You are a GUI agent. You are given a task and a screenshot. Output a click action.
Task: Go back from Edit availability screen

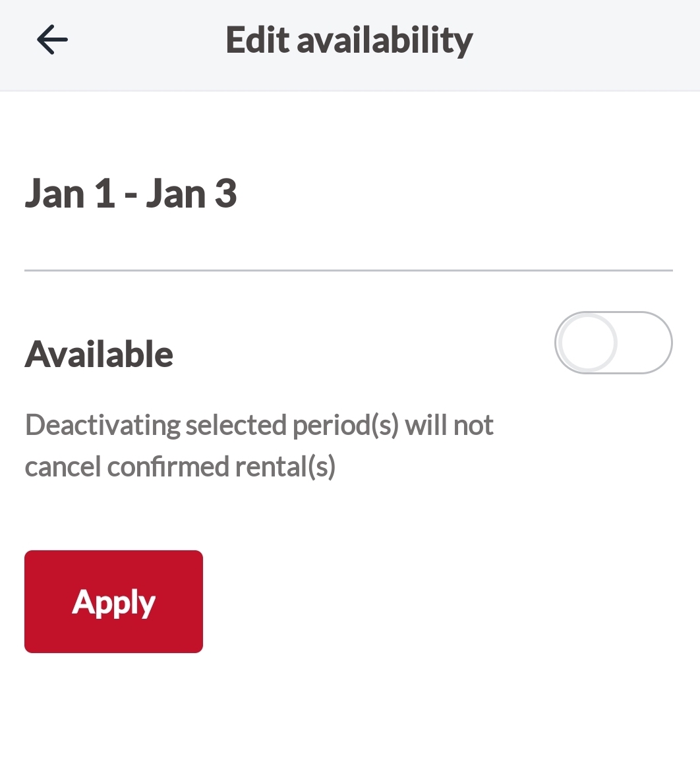tap(52, 40)
